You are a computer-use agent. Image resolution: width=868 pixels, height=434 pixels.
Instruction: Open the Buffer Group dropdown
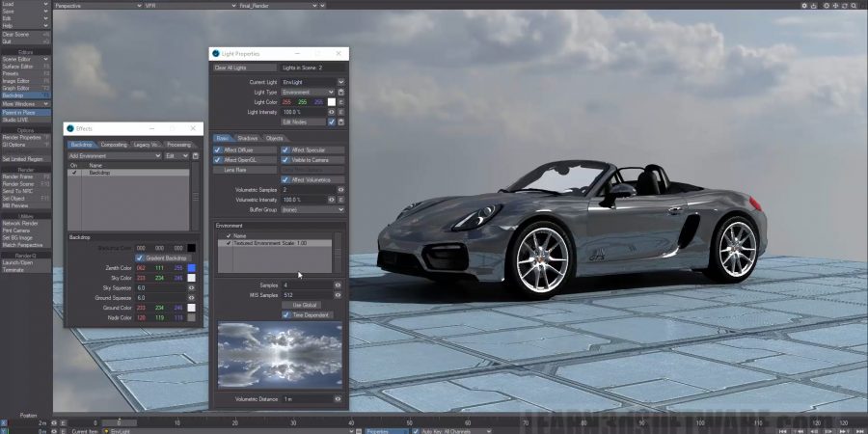point(312,209)
